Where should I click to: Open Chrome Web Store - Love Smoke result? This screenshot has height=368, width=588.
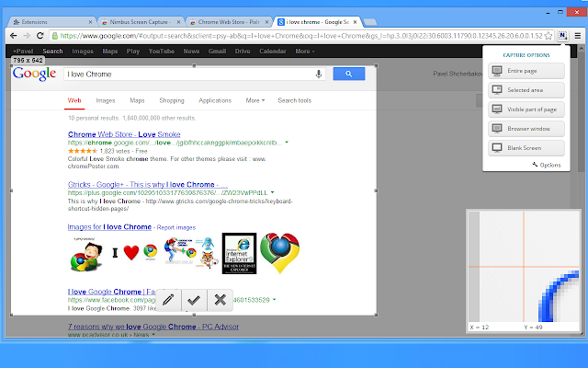tap(124, 134)
